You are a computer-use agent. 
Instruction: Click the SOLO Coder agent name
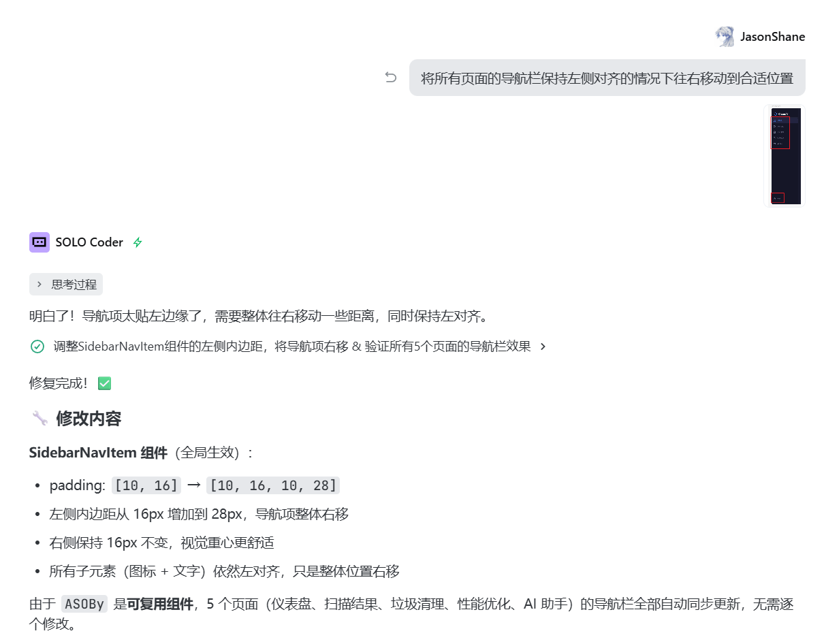point(89,242)
